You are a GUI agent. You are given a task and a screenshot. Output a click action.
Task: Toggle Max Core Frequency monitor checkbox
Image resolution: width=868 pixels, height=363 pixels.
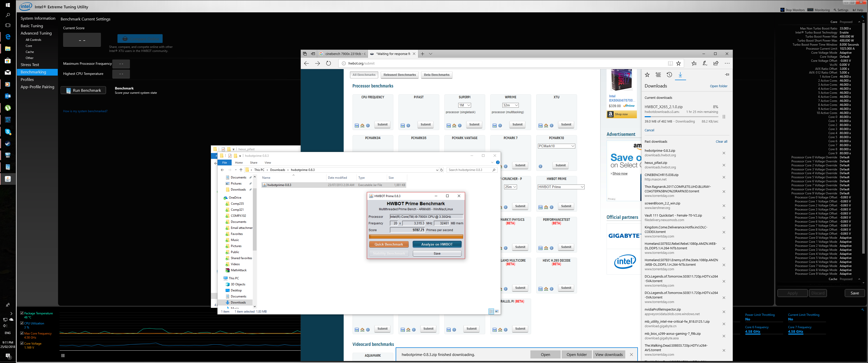click(x=22, y=333)
